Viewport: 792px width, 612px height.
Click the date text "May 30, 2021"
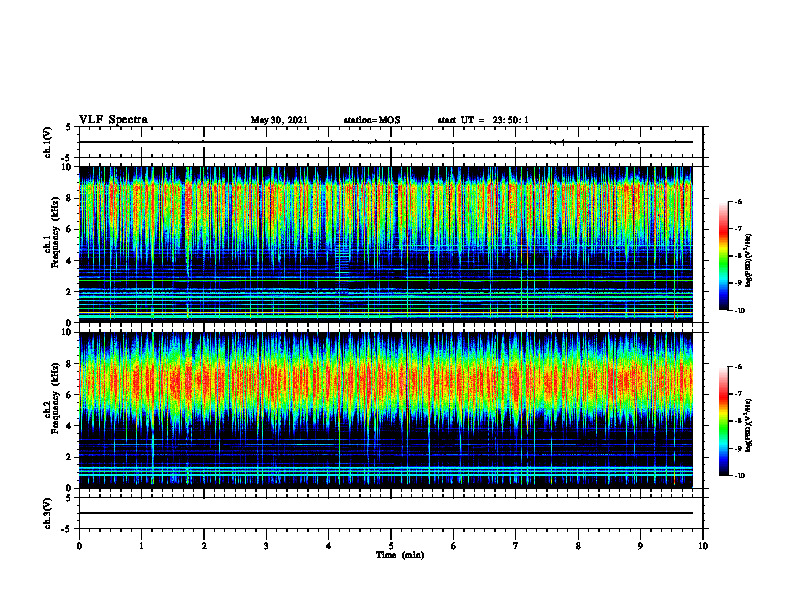pos(279,120)
